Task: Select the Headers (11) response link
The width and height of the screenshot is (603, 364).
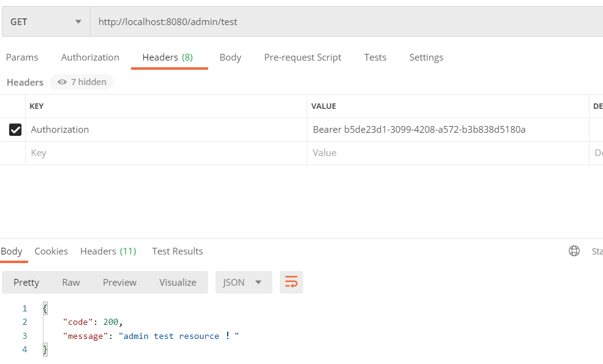Action: coord(108,251)
